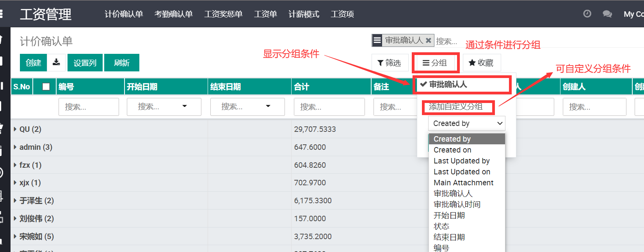644x252 pixels.
Task: Open the 收藏 favorites star menu
Action: (481, 63)
